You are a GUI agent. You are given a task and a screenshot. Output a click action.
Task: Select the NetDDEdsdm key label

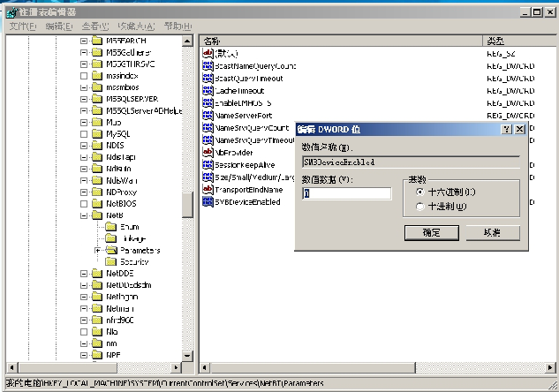tap(129, 285)
